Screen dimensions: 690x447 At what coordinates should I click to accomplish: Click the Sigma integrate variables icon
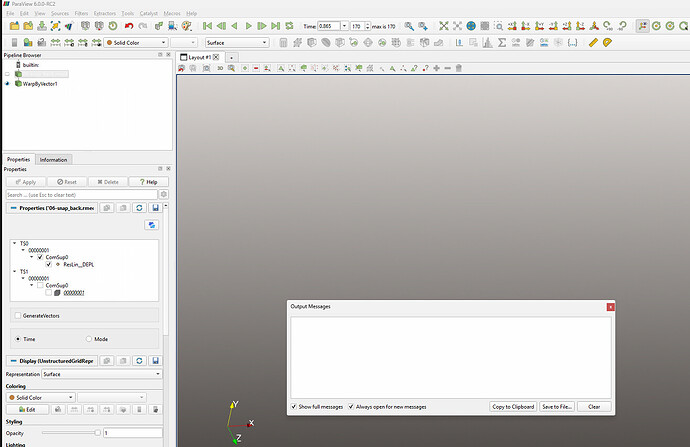coord(502,43)
